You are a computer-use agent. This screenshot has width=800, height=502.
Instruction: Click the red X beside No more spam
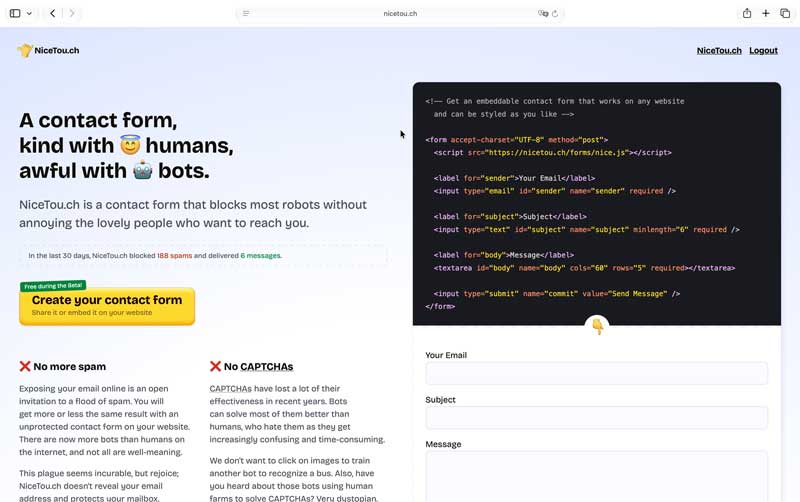(25, 366)
